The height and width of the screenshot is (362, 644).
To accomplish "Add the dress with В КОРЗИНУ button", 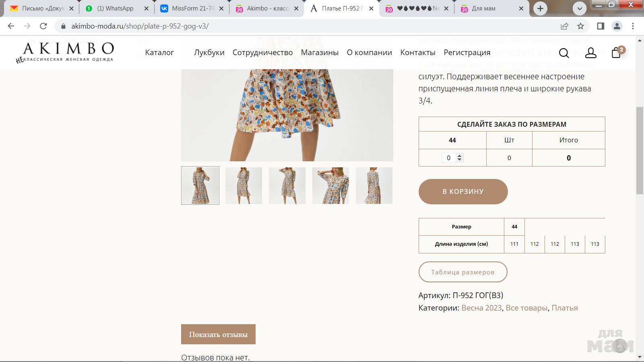I will pyautogui.click(x=463, y=191).
